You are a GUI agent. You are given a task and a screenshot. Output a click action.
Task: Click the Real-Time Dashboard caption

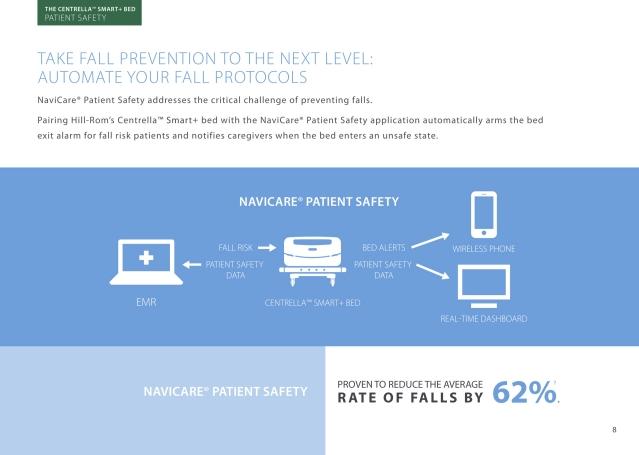click(x=484, y=318)
